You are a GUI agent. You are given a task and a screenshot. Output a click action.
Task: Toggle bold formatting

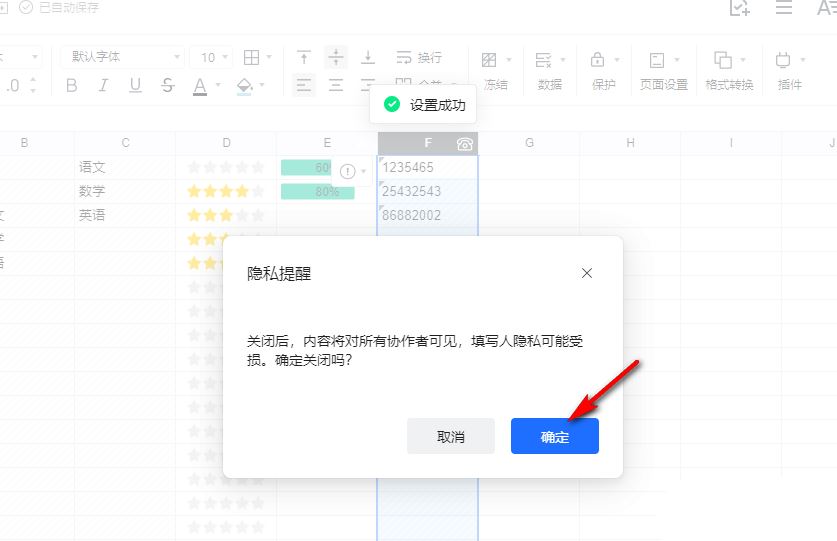tap(72, 85)
